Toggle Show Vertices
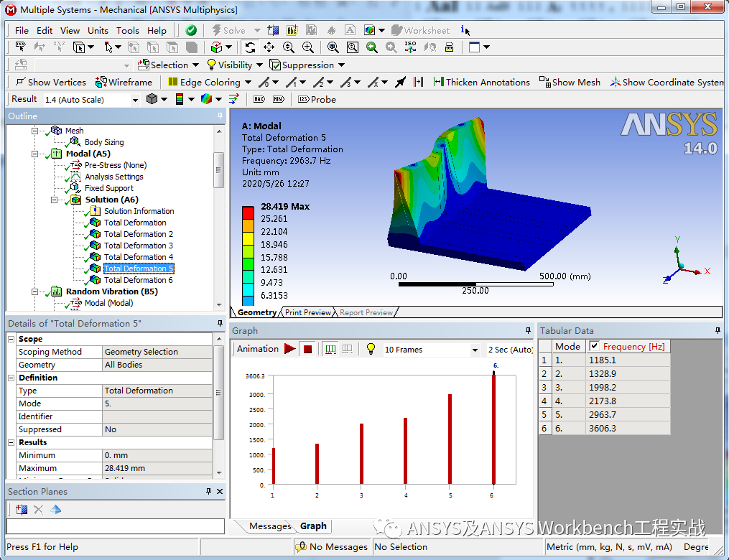729x560 pixels. point(51,83)
